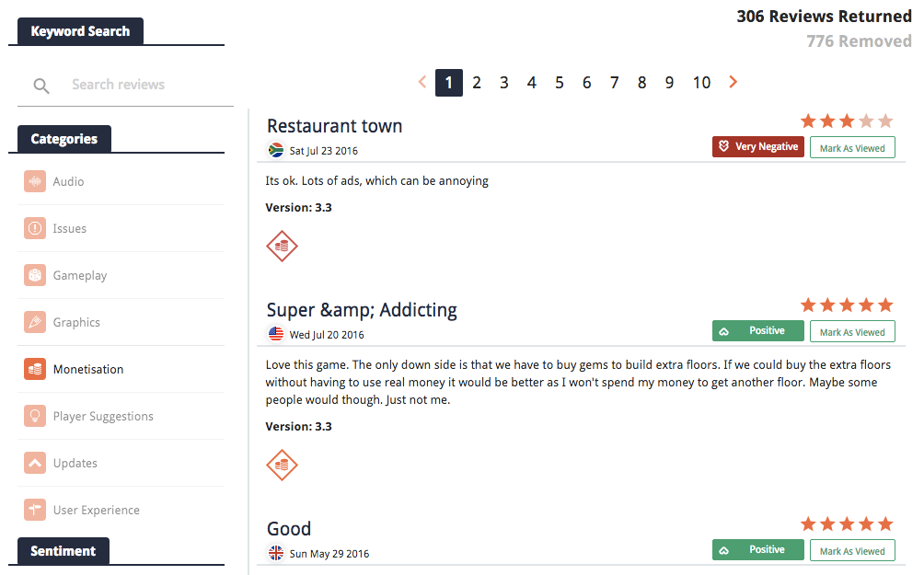The image size is (924, 575).
Task: Select the Player Suggestions lightbulb icon
Action: point(35,416)
